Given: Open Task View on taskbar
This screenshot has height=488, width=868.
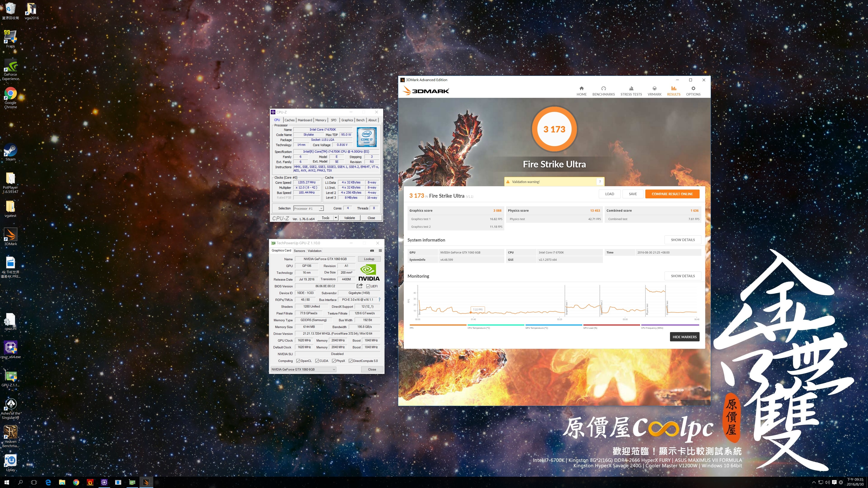Looking at the screenshot, I should tap(34, 482).
